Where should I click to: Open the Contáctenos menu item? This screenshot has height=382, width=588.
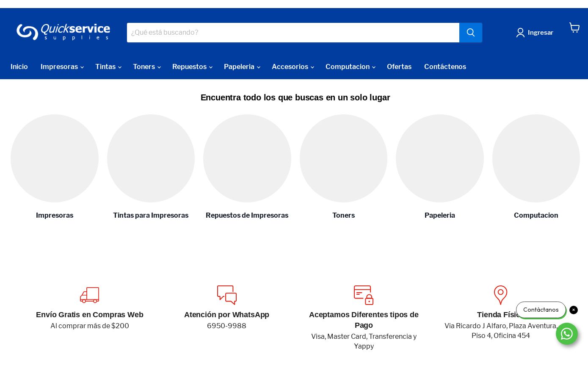pos(445,67)
